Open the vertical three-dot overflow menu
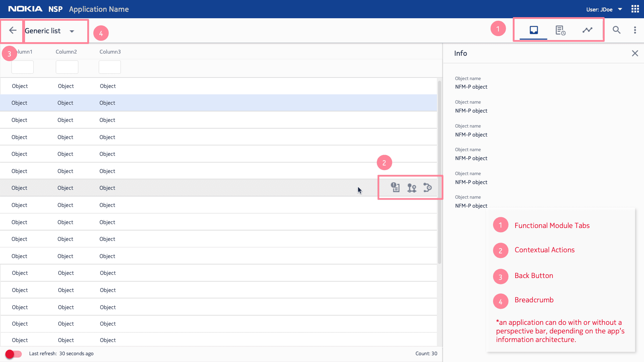 coord(635,30)
